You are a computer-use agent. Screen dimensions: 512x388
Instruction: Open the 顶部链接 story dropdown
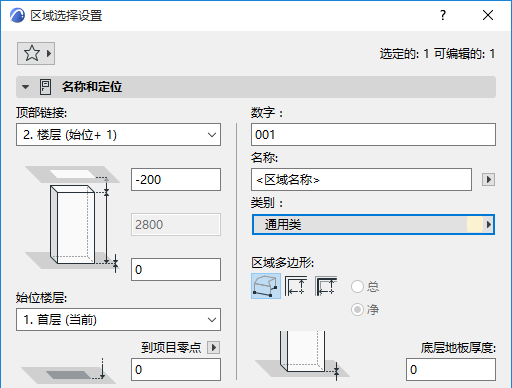[118, 135]
